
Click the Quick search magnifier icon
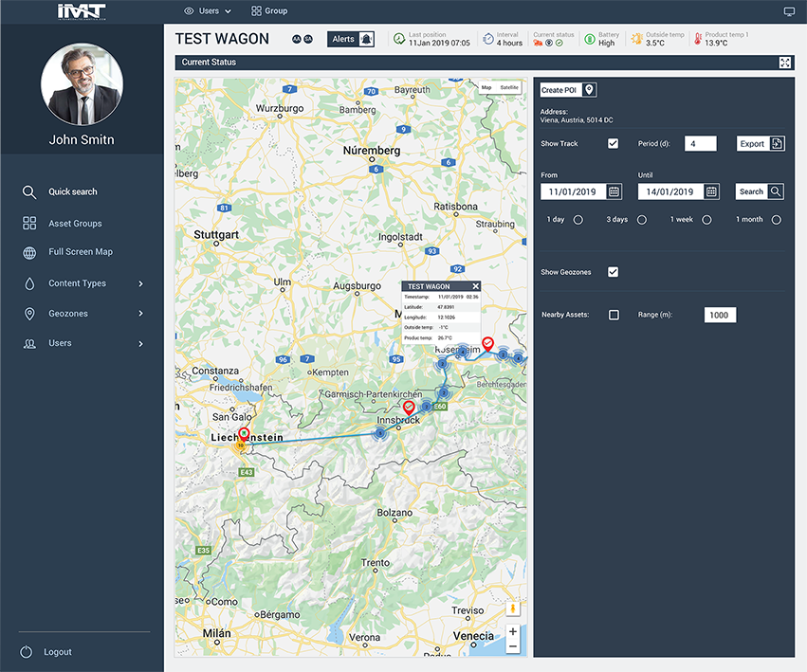(29, 192)
